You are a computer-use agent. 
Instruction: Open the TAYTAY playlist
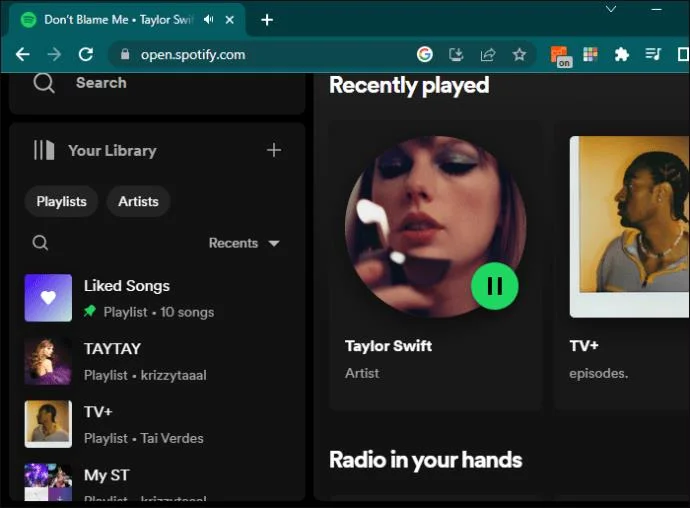[x=112, y=349]
